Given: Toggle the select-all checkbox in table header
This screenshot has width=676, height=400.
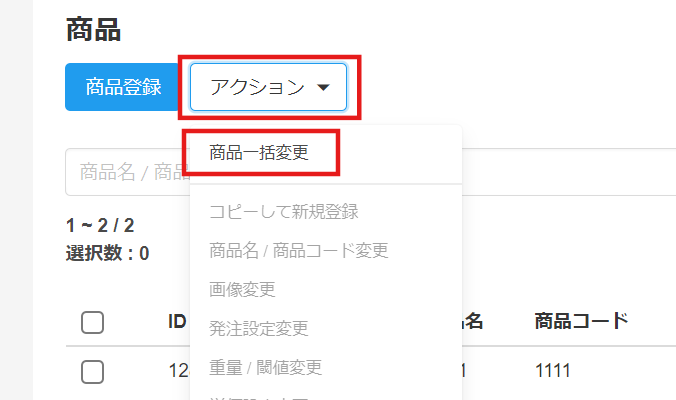Looking at the screenshot, I should coord(92,322).
